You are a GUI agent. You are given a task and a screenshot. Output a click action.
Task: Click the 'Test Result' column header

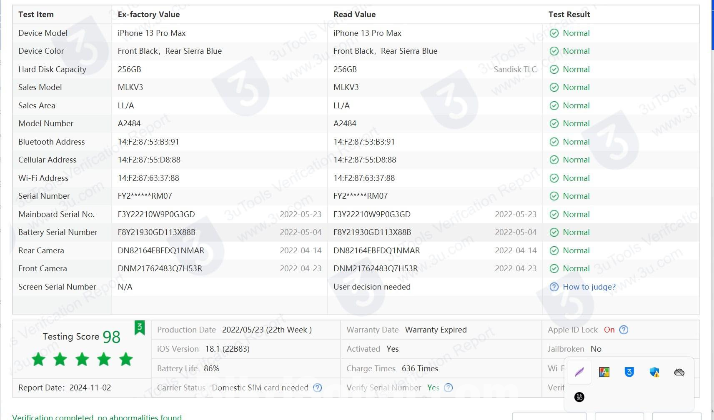click(569, 15)
